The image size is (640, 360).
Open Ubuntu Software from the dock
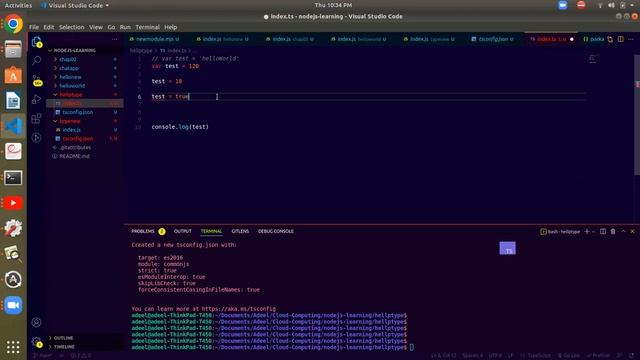pyautogui.click(x=13, y=76)
